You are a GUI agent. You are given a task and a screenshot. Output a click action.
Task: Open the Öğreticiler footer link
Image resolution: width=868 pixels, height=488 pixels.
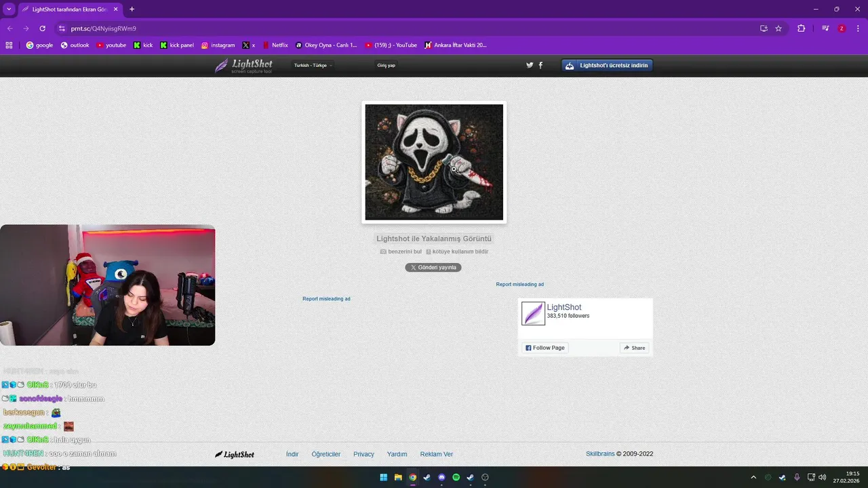[326, 454]
